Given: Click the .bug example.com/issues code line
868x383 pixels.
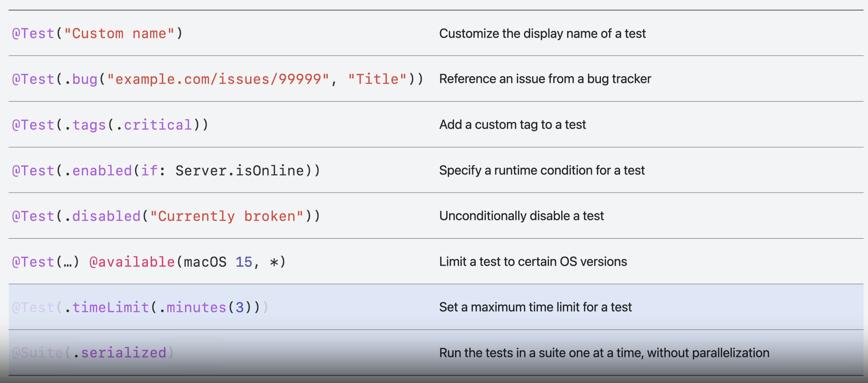Looking at the screenshot, I should coord(217,79).
